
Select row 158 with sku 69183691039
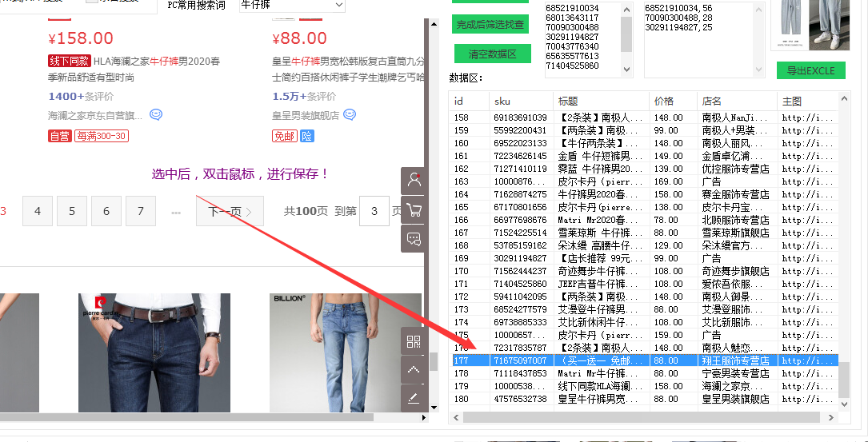(644, 117)
